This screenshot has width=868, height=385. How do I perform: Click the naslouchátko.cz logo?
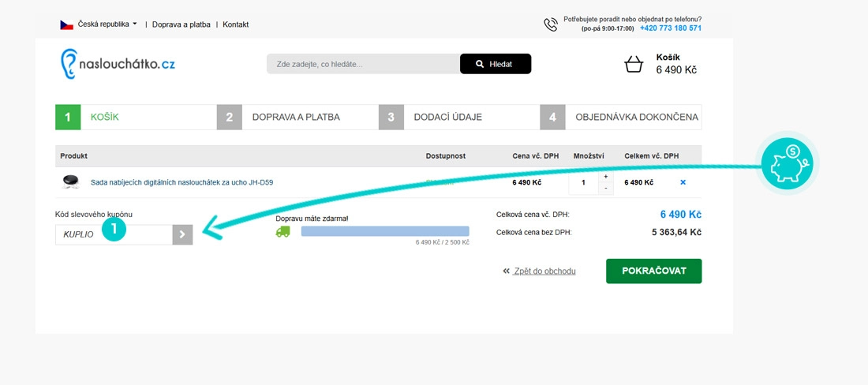point(118,64)
